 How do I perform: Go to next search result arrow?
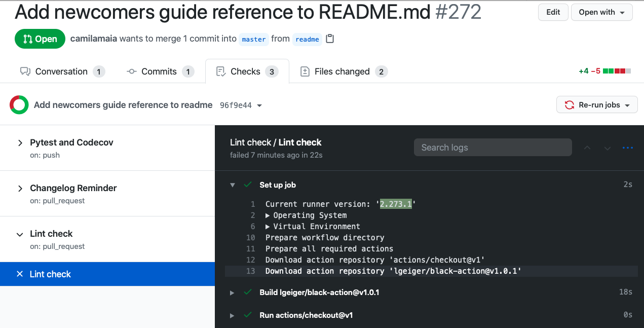coord(607,148)
